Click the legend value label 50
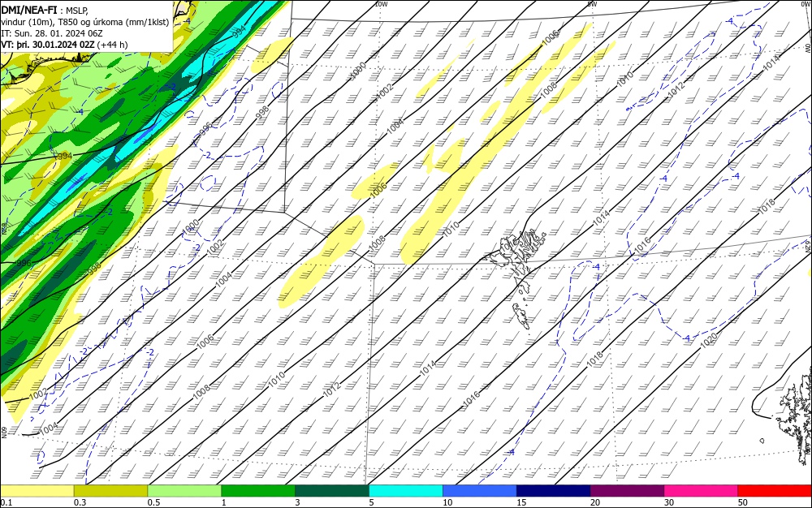This screenshot has width=812, height=508. 743,502
